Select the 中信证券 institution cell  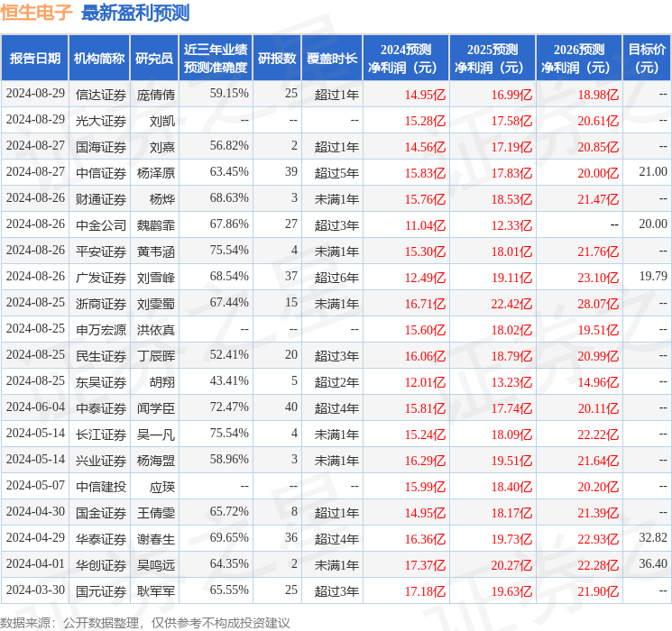click(x=101, y=173)
